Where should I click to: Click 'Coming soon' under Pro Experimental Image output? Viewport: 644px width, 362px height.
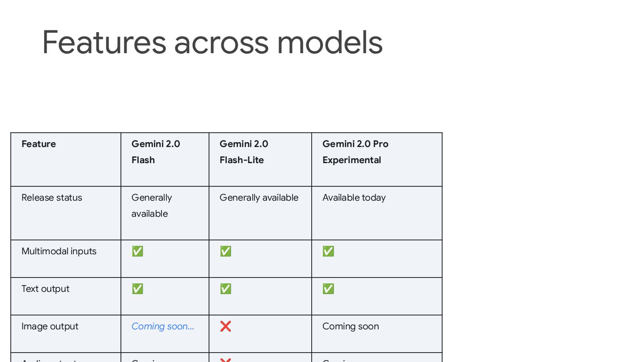point(351,326)
